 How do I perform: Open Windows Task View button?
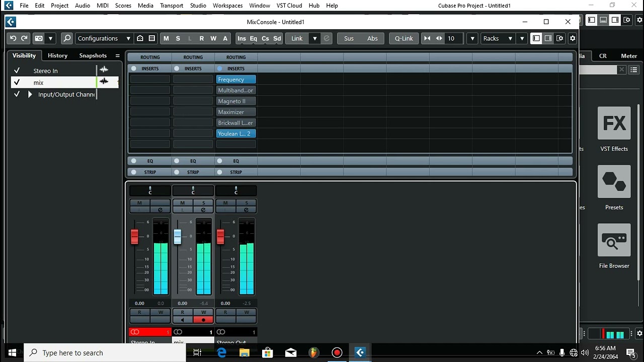click(x=197, y=352)
